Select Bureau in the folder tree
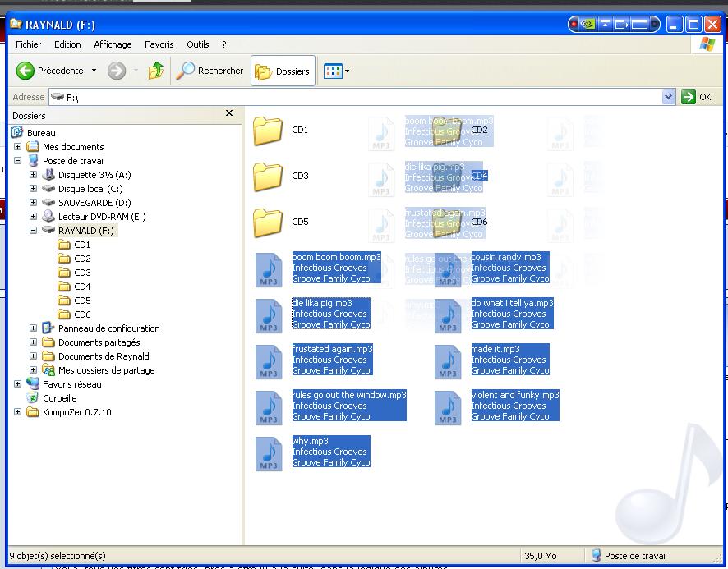728x569 pixels. pyautogui.click(x=41, y=133)
